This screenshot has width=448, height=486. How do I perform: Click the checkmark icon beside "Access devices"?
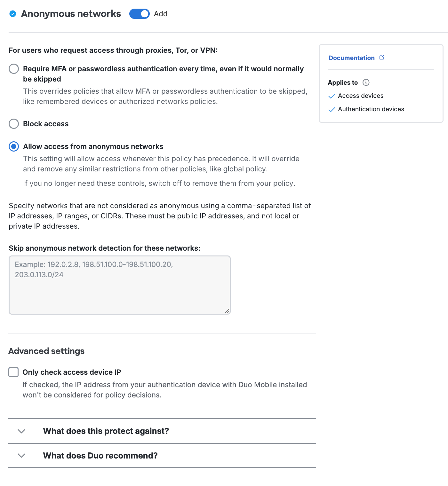point(332,96)
